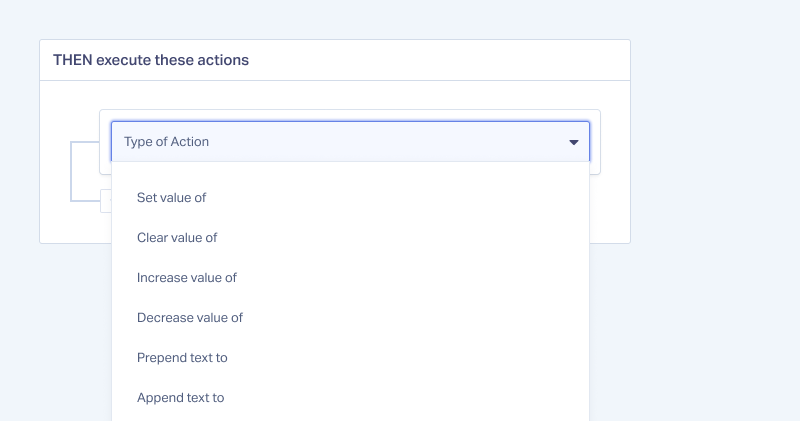800x421 pixels.
Task: Choose the 'Prepend text to' action
Action: click(x=350, y=357)
